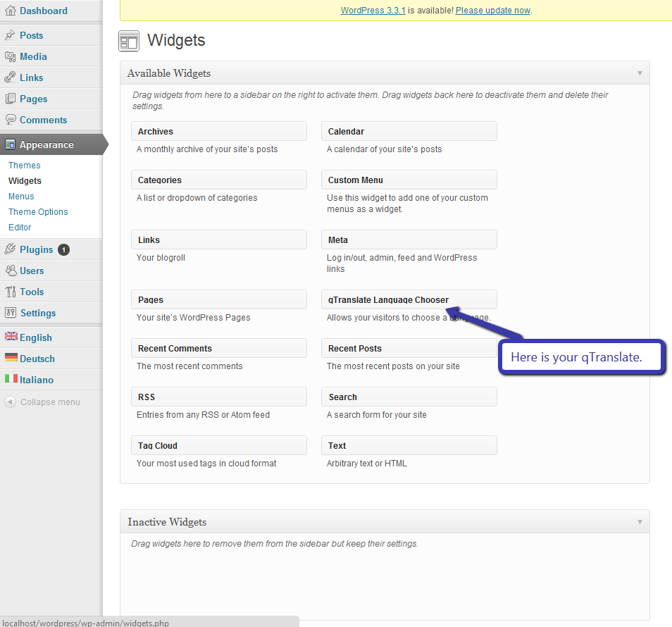Click the Users icon in sidebar

pos(11,271)
